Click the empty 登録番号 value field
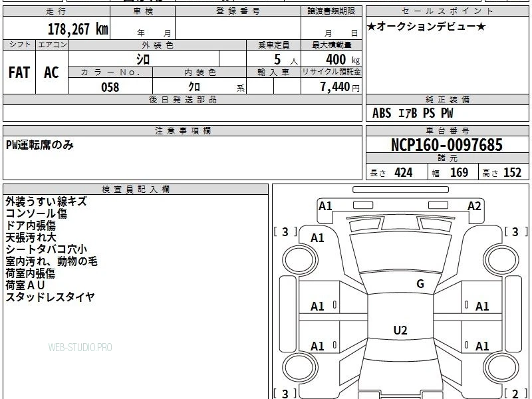Image resolution: width=532 pixels, height=399 pixels. (238, 28)
